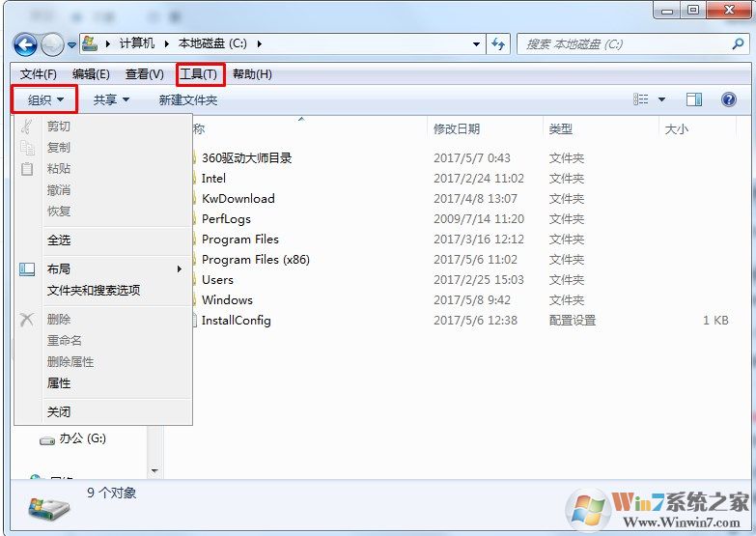The width and height of the screenshot is (756, 536).
Task: Click the layout icon beside 布局
Action: (x=27, y=269)
